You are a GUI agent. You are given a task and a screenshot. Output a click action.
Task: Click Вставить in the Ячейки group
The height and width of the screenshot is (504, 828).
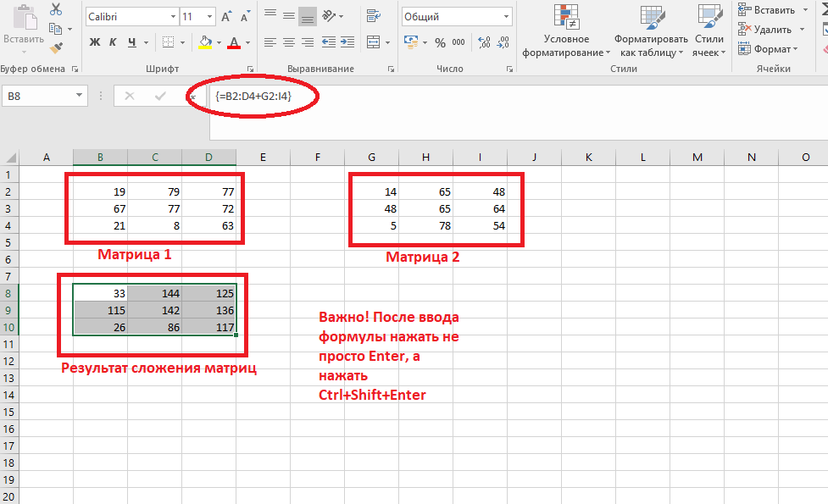pos(767,9)
